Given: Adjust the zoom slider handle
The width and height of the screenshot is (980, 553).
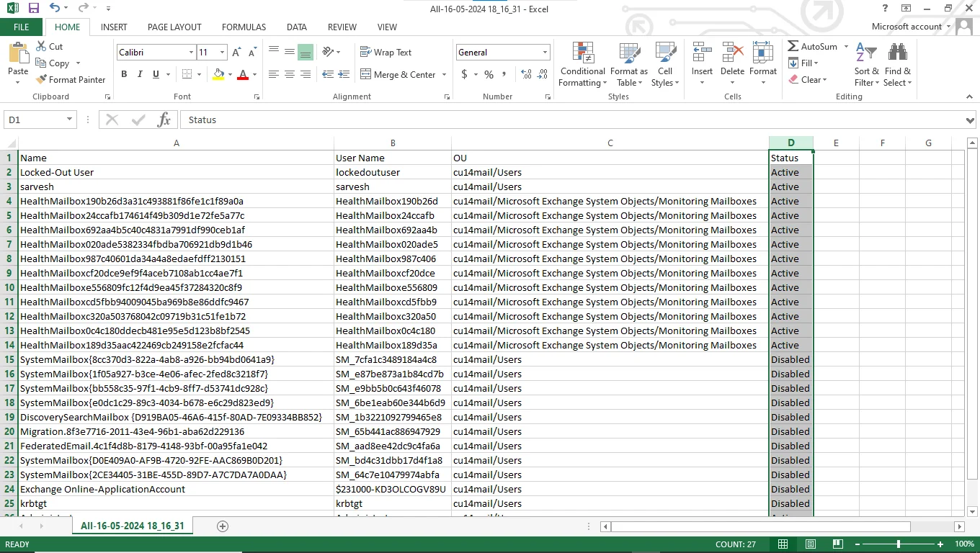Looking at the screenshot, I should 899,544.
